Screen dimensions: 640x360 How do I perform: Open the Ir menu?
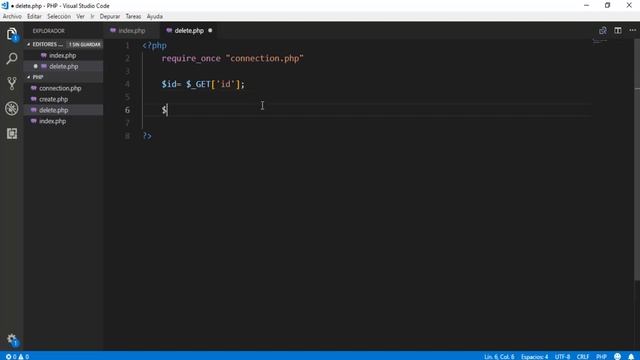click(x=92, y=16)
